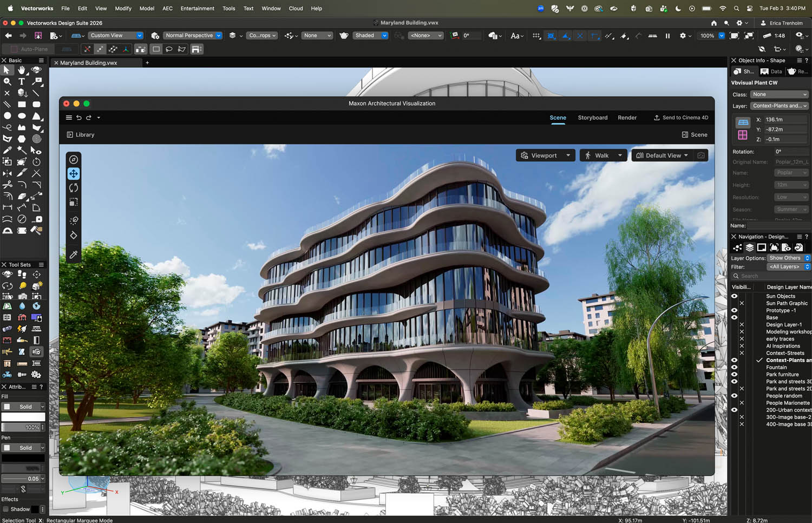Screen dimensions: 812x523
Task: Toggle visibility of Sun Objects layer
Action: 735,296
